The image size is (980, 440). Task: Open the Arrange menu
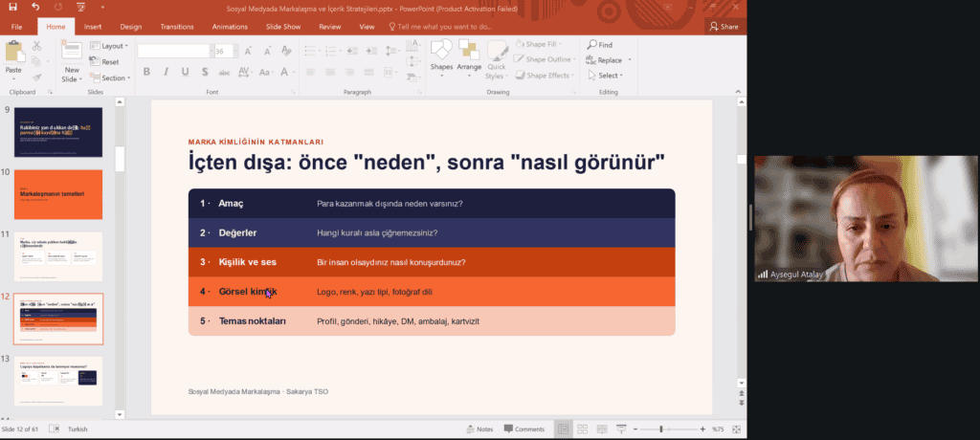pyautogui.click(x=469, y=56)
